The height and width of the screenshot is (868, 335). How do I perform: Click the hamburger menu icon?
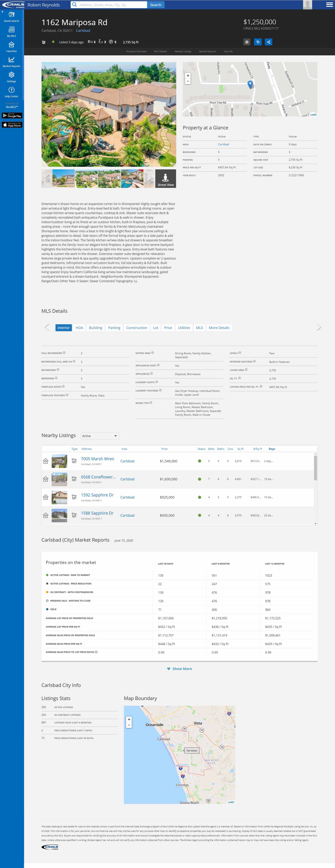click(x=329, y=5)
